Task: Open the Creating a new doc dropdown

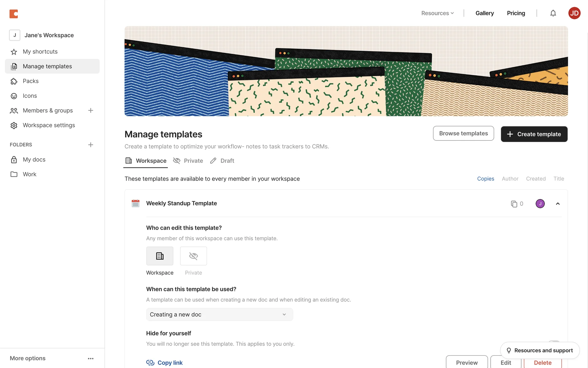Action: 219,315
